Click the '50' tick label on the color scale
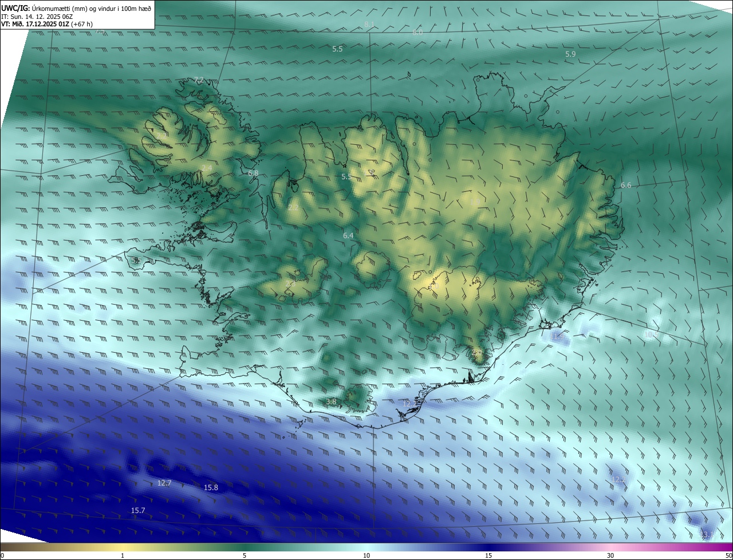 pyautogui.click(x=728, y=555)
